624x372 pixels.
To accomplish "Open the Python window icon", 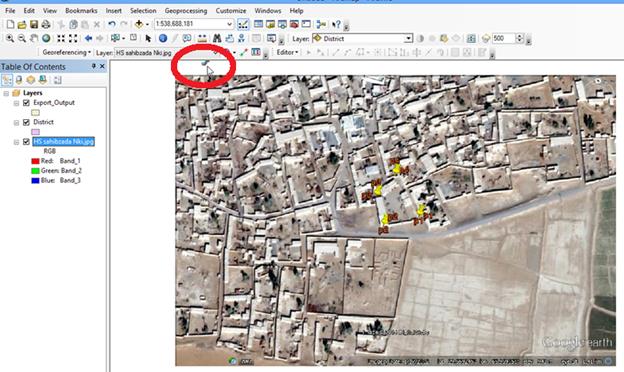I will tap(306, 25).
